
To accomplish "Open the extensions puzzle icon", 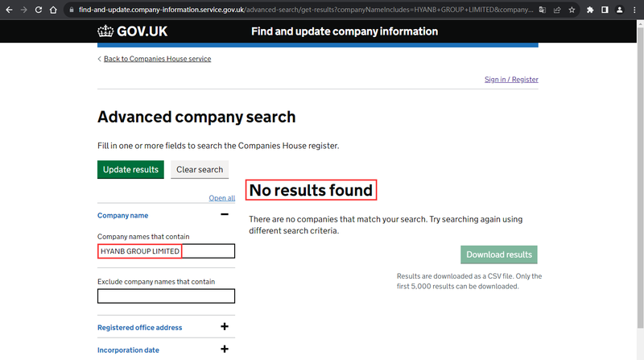I will coord(590,10).
